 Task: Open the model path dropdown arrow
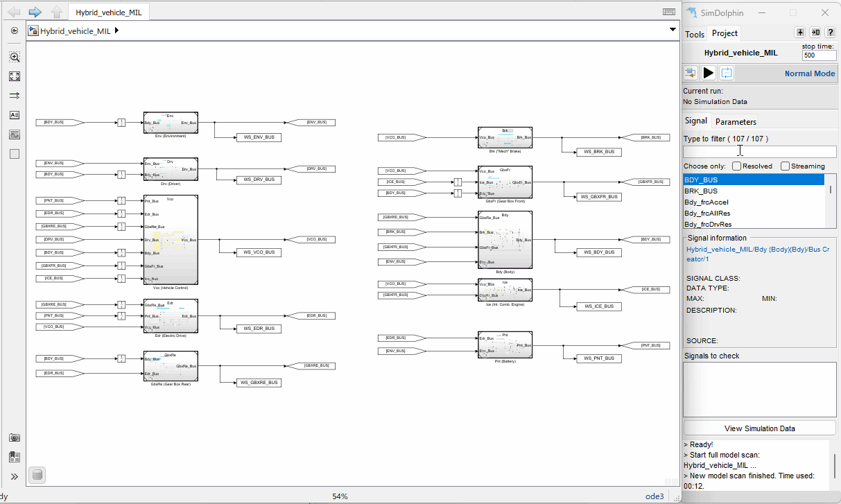tap(673, 30)
